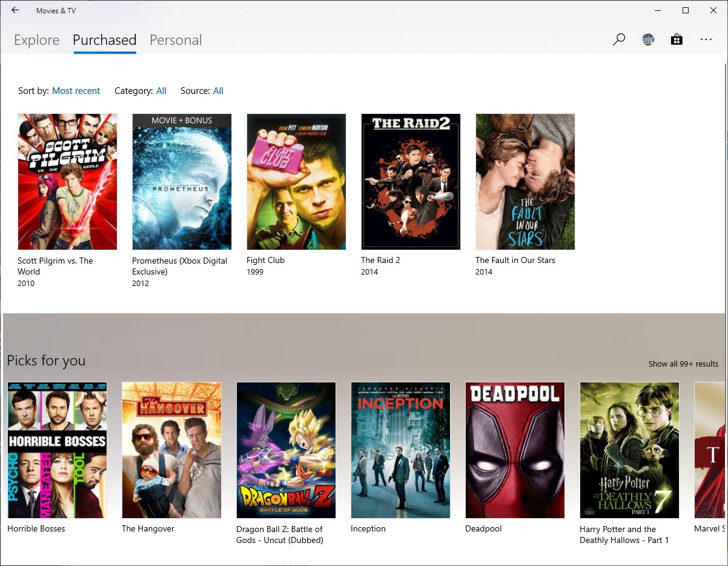Click the Picks for you heading
This screenshot has width=728, height=566.
pyautogui.click(x=46, y=361)
